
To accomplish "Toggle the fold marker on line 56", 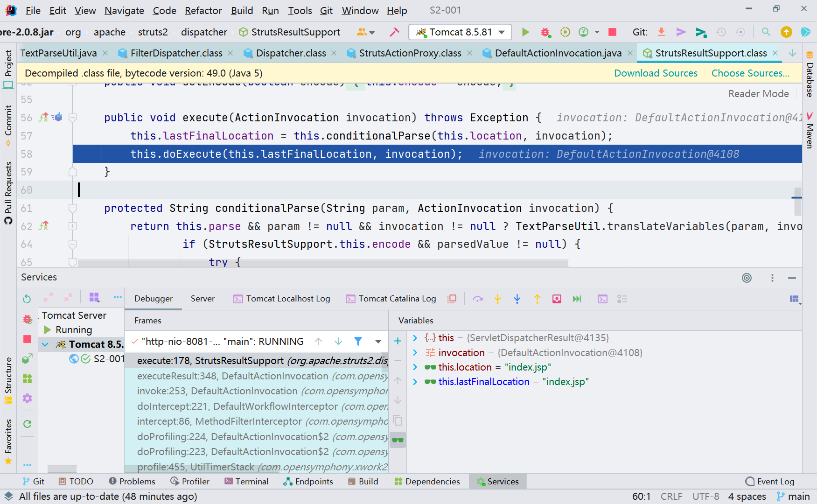I will pos(73,118).
